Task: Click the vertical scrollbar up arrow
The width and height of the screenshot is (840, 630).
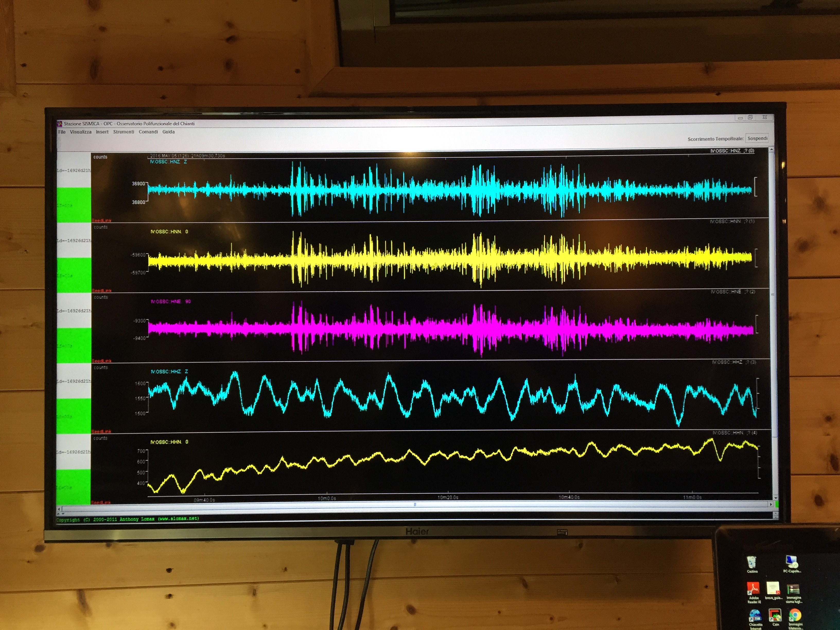Action: click(772, 150)
